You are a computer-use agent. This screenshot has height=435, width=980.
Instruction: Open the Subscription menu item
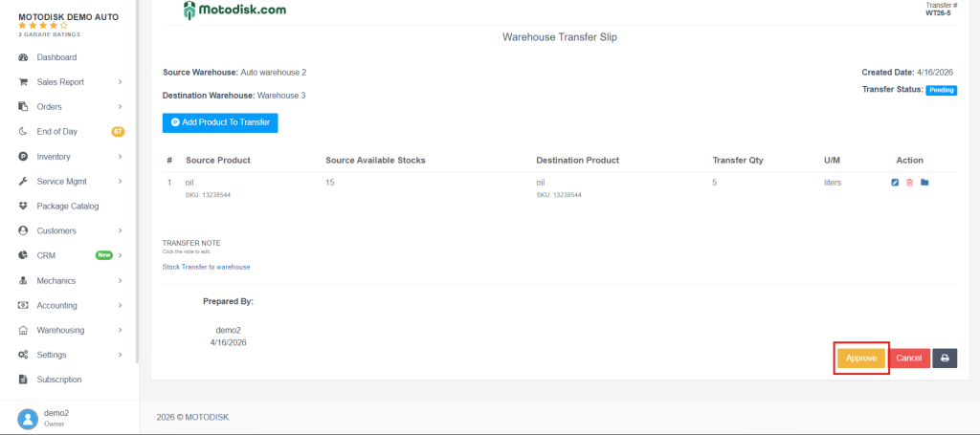point(59,381)
